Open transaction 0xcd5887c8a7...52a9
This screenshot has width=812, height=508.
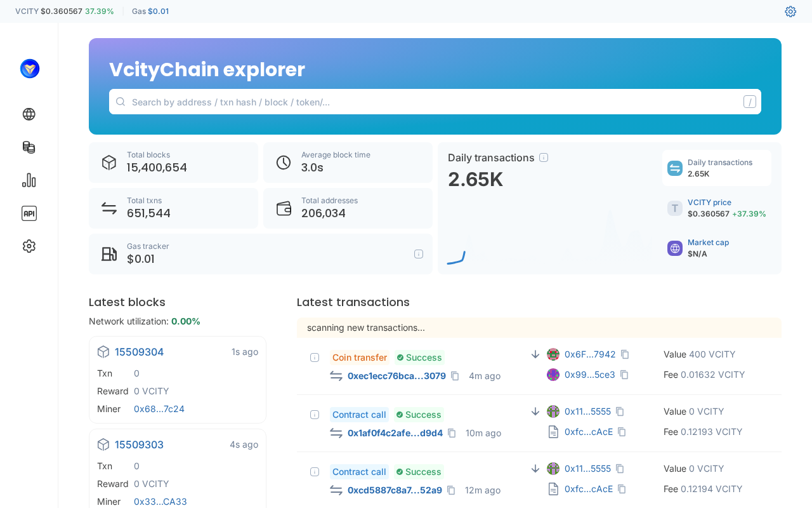pos(395,490)
